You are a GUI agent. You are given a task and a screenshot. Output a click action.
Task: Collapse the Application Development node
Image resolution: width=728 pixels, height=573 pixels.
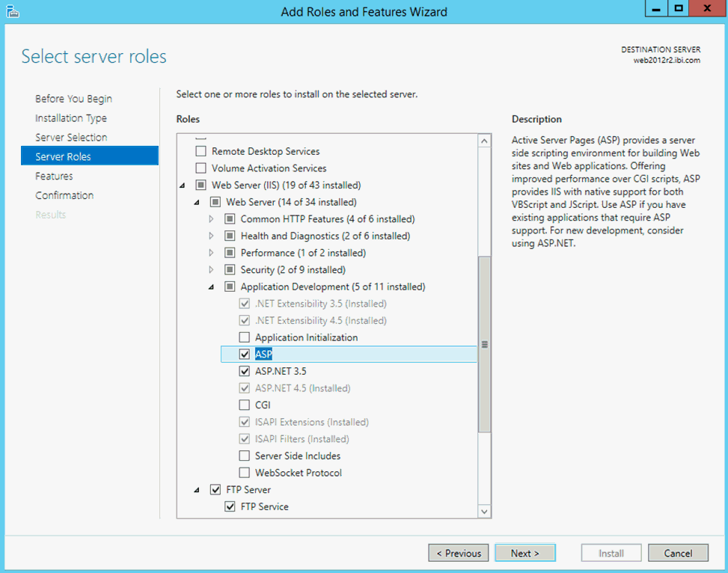pyautogui.click(x=211, y=287)
